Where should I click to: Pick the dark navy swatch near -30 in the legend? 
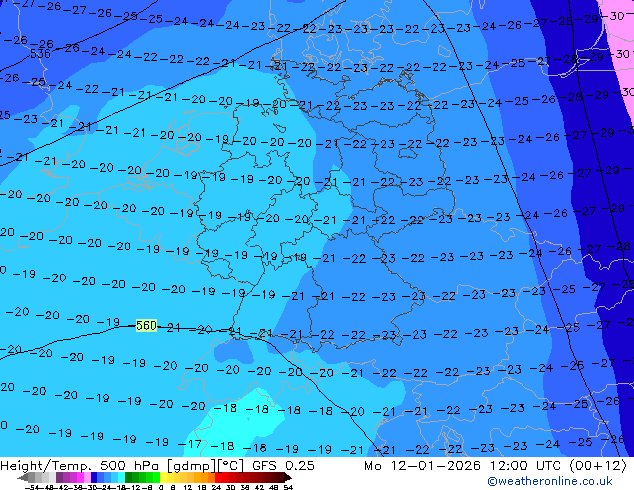(x=94, y=478)
